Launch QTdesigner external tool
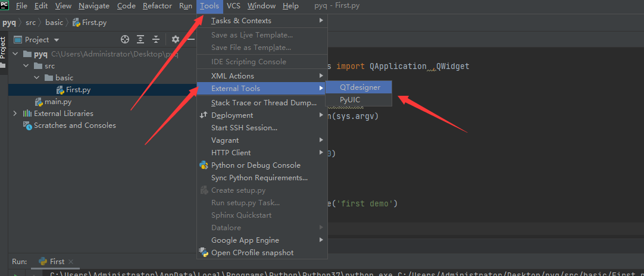Screen dimensions: 644x276 (x=359, y=87)
